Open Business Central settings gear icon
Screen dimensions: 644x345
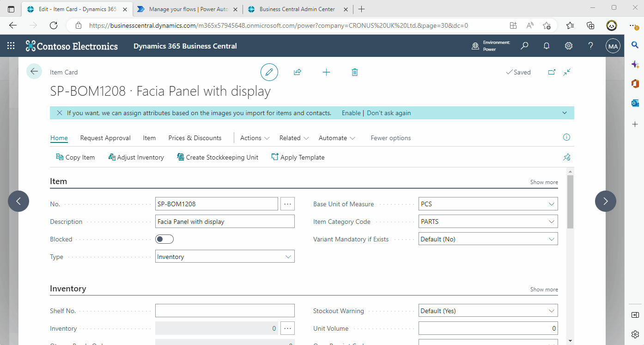(x=568, y=45)
